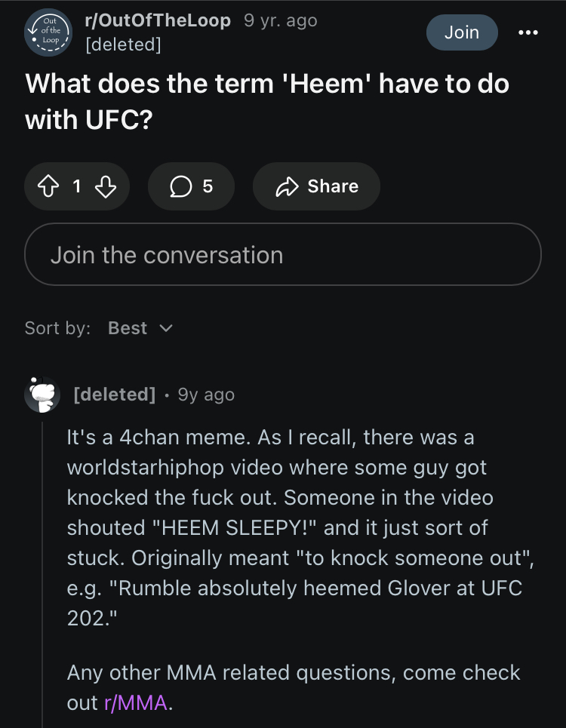Open the Sort by Best dropdown
Screen dimensions: 566x728
pyautogui.click(x=140, y=328)
